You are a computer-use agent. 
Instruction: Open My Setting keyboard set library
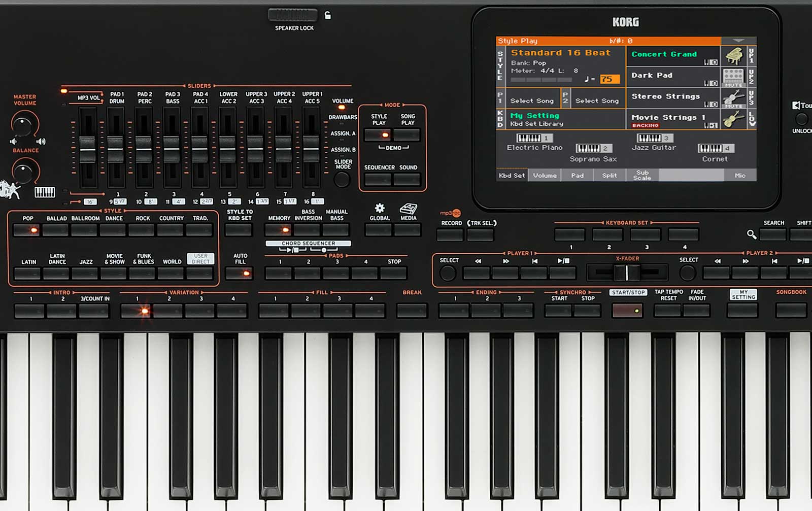[x=565, y=120]
